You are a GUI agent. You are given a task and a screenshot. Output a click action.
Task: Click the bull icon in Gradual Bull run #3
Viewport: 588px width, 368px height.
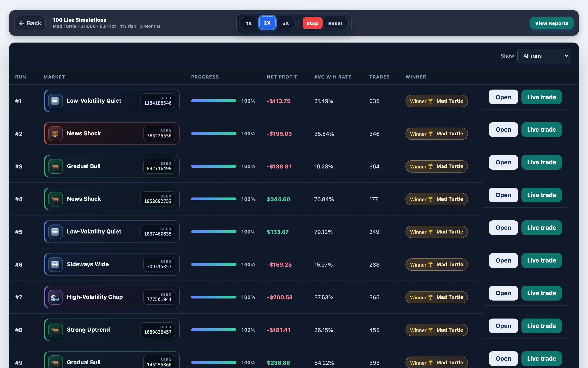[x=55, y=166]
